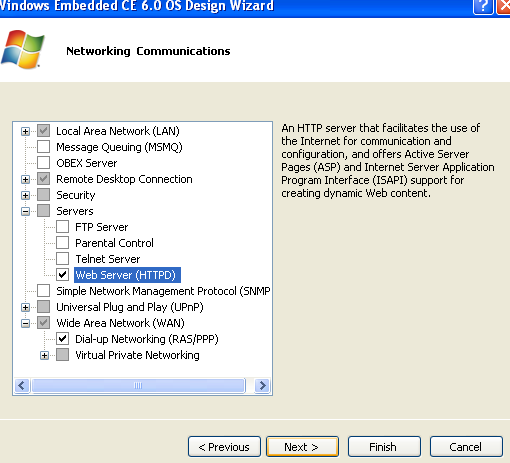The width and height of the screenshot is (510, 463).
Task: Click the Finish button
Action: (x=384, y=447)
